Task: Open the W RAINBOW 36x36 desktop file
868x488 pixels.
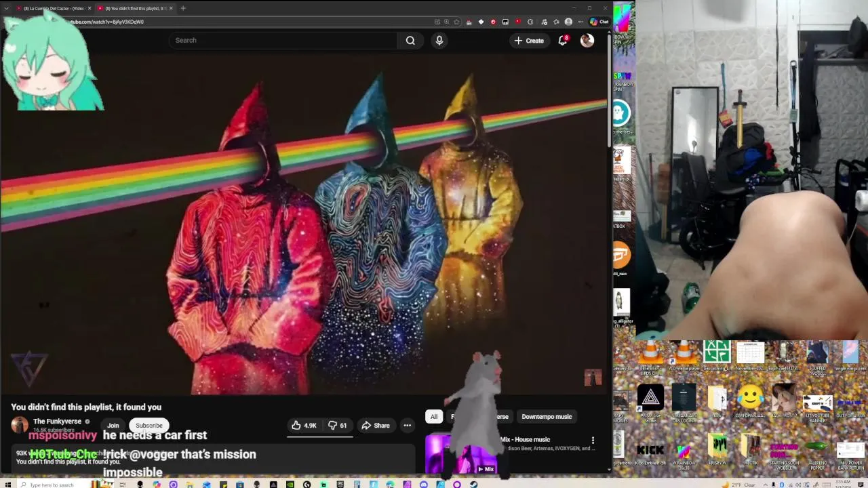Action: (684, 454)
